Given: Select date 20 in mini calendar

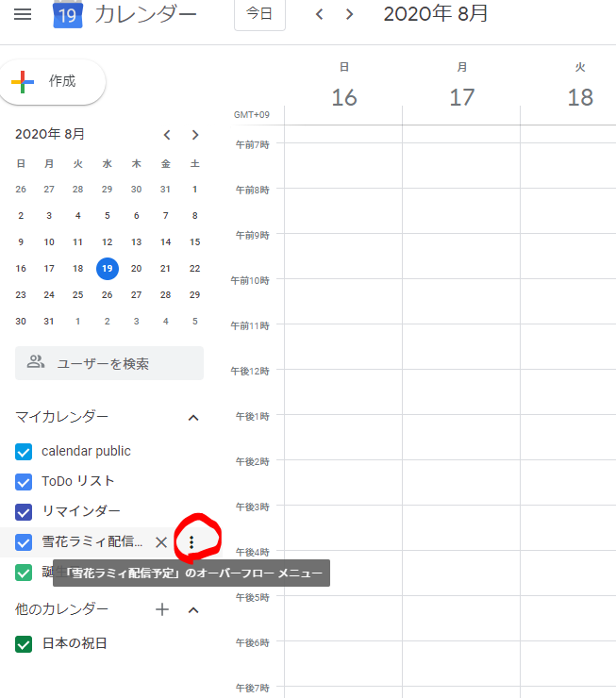Looking at the screenshot, I should coord(136,269).
